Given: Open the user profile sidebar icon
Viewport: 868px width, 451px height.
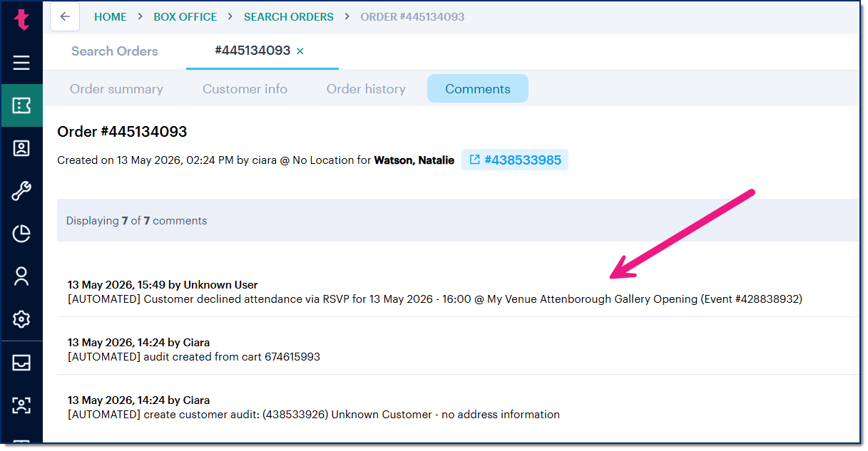Looking at the screenshot, I should point(22,276).
